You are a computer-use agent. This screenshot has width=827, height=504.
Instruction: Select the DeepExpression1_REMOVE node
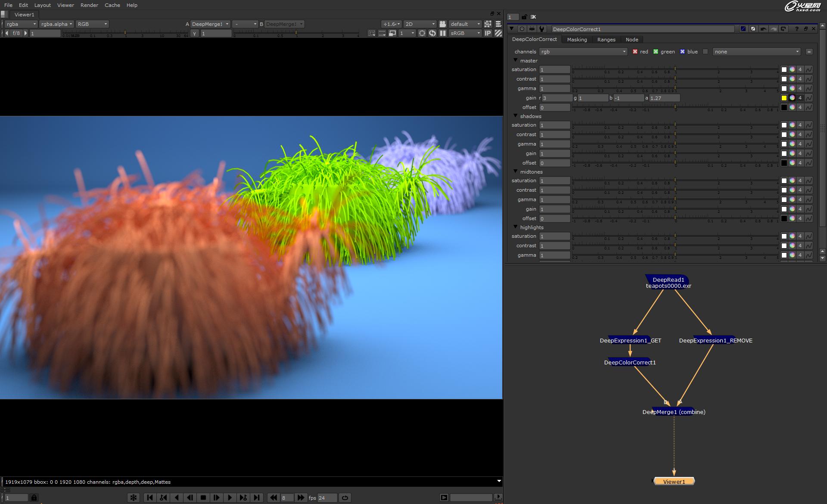pyautogui.click(x=715, y=340)
